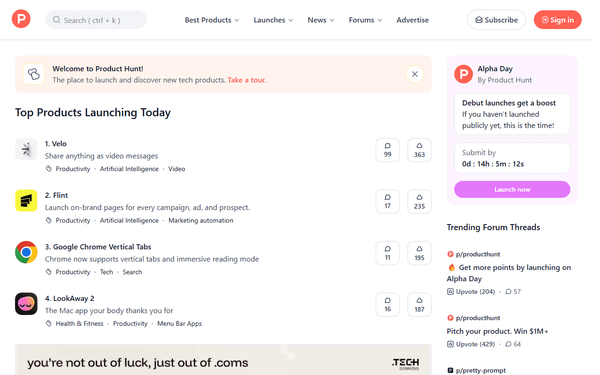
Task: Open the LookAway 2 product icon
Action: coord(26,304)
